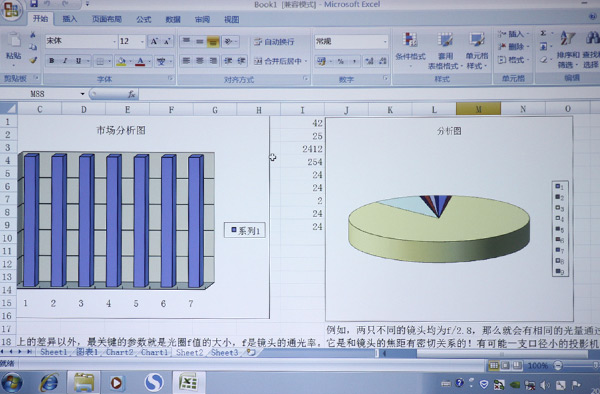Click the fill color bucket swatch
This screenshot has width=600, height=394.
[121, 61]
